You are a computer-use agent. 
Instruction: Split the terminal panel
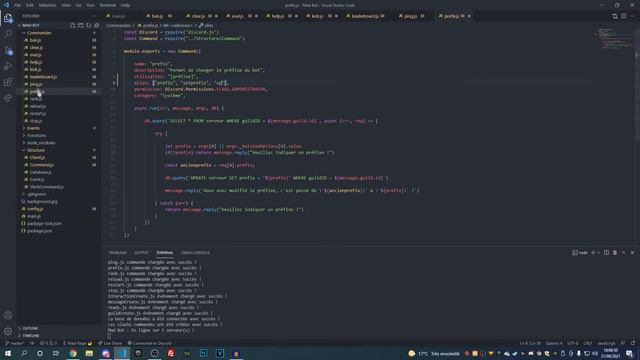pyautogui.click(x=607, y=253)
